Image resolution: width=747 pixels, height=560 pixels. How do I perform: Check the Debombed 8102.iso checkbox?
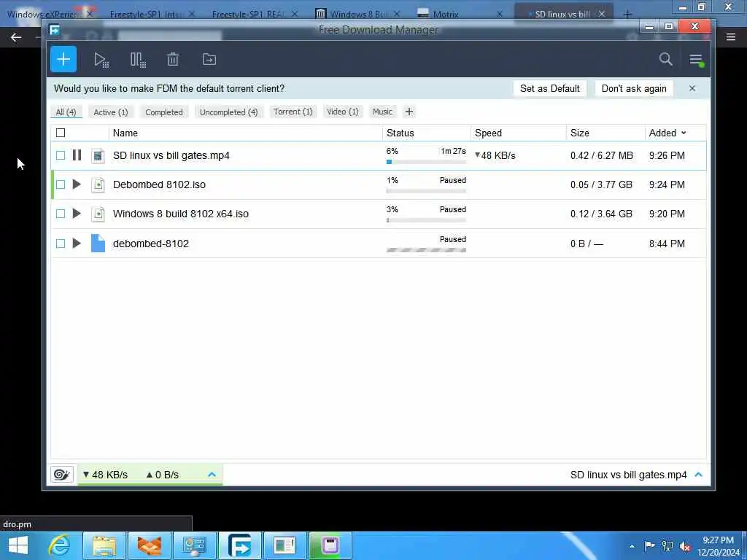tap(61, 184)
